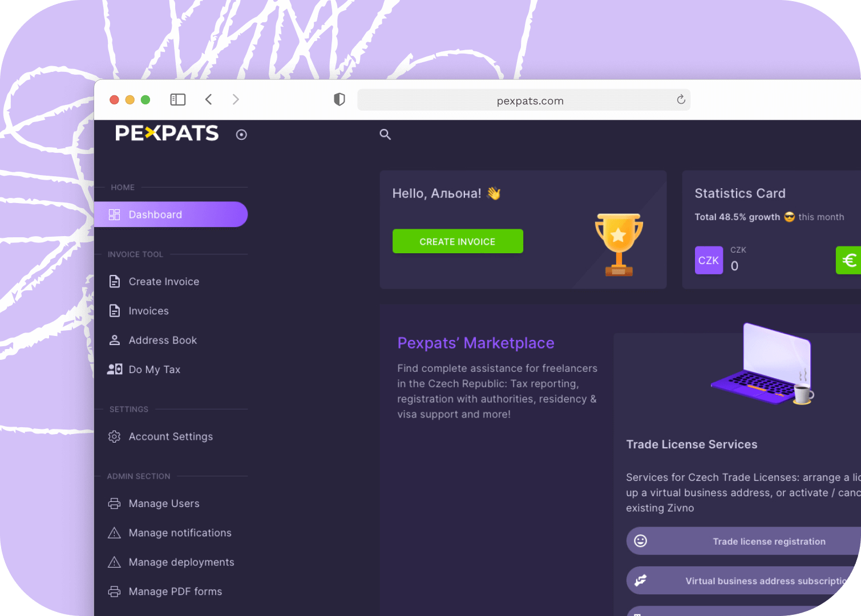Screen dimensions: 861x616
Task: Toggle the sidebar pin circle icon
Action: (x=241, y=135)
